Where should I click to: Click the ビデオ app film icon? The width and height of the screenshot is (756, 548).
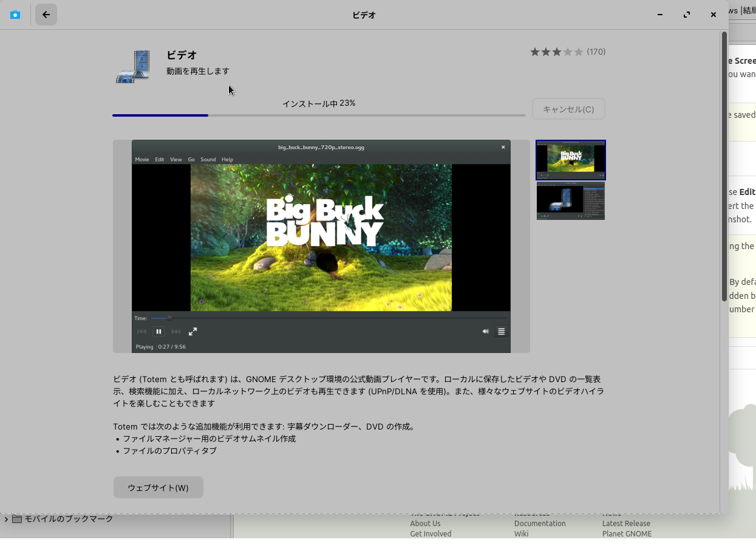[x=133, y=66]
